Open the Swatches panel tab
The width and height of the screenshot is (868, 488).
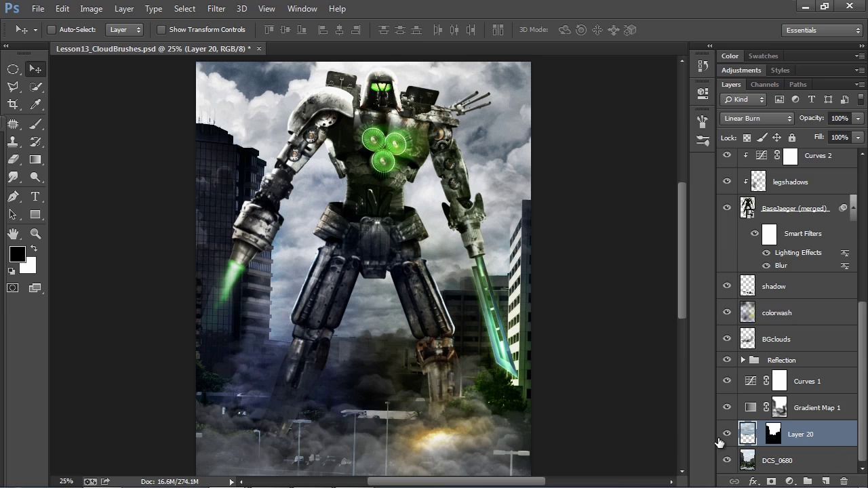(x=763, y=56)
